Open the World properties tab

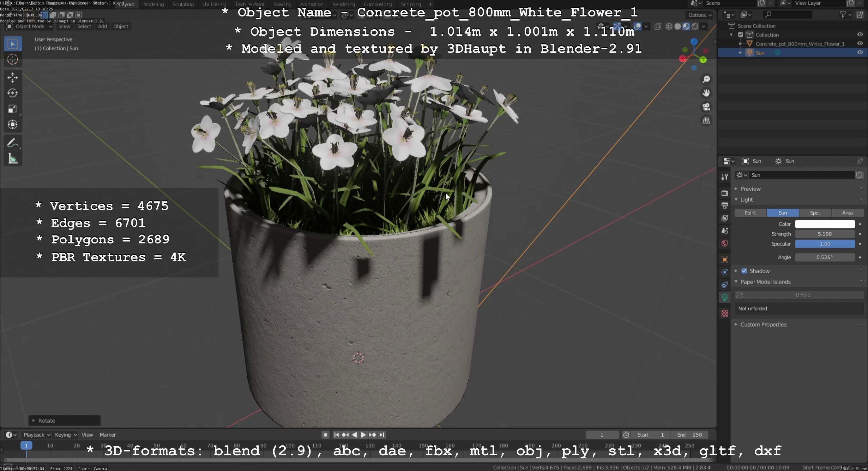pyautogui.click(x=725, y=243)
